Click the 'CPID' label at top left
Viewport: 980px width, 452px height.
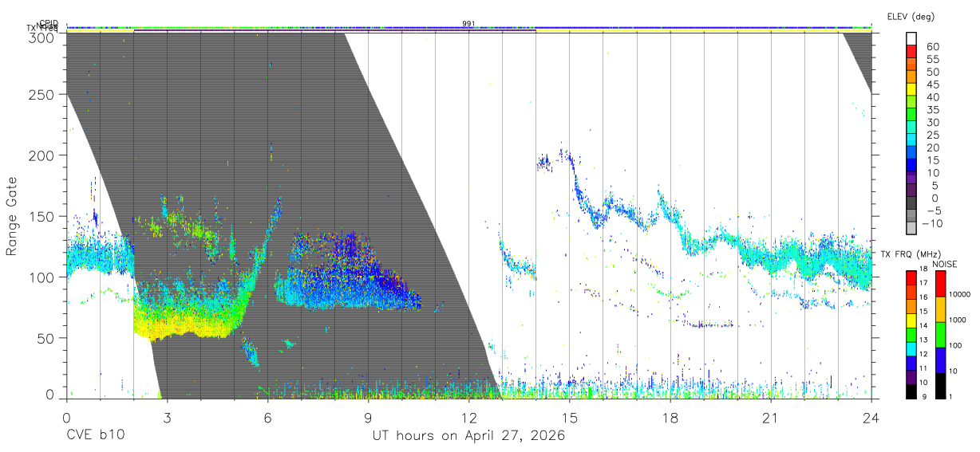coord(49,24)
